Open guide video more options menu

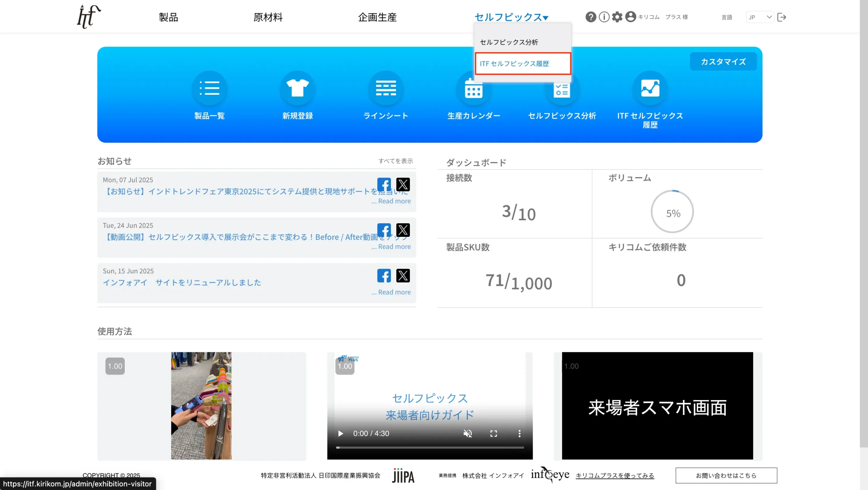[519, 433]
